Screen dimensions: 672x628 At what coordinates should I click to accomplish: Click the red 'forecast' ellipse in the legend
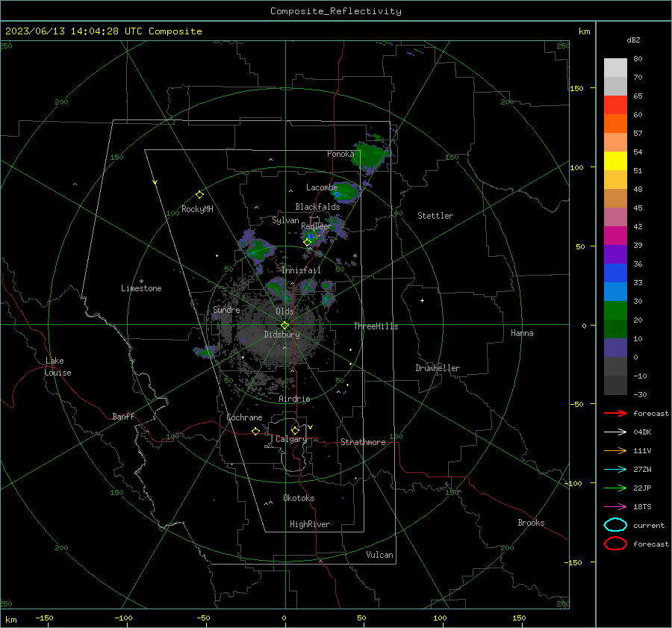[x=615, y=544]
